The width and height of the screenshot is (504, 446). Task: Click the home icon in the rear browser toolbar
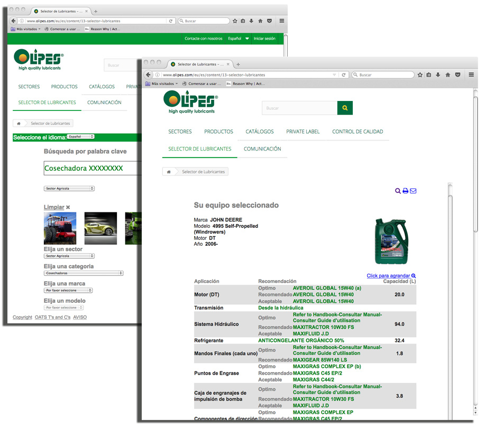coord(260,21)
